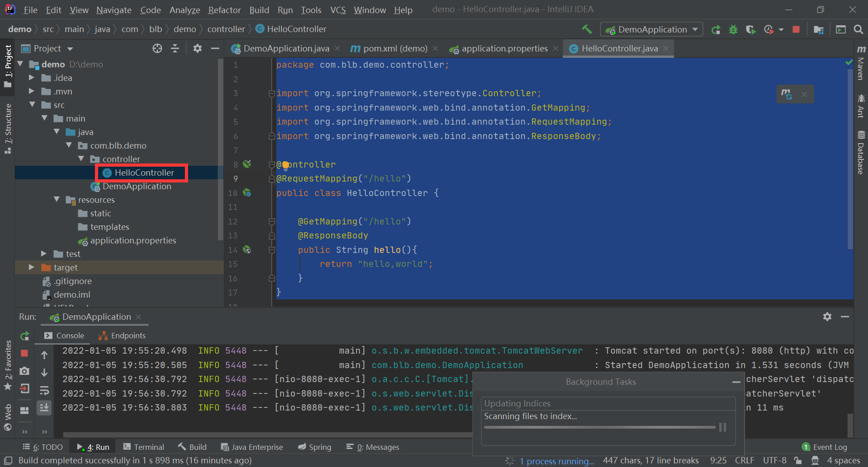Open the 6: TODO tool window
The width and height of the screenshot is (868, 467).
click(42, 447)
